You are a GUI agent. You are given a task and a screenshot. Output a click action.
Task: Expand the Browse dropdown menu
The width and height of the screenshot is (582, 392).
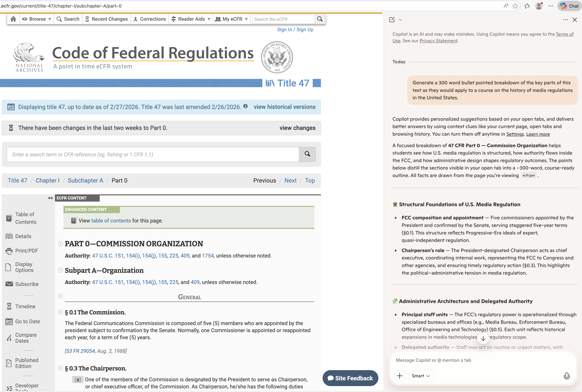click(37, 19)
